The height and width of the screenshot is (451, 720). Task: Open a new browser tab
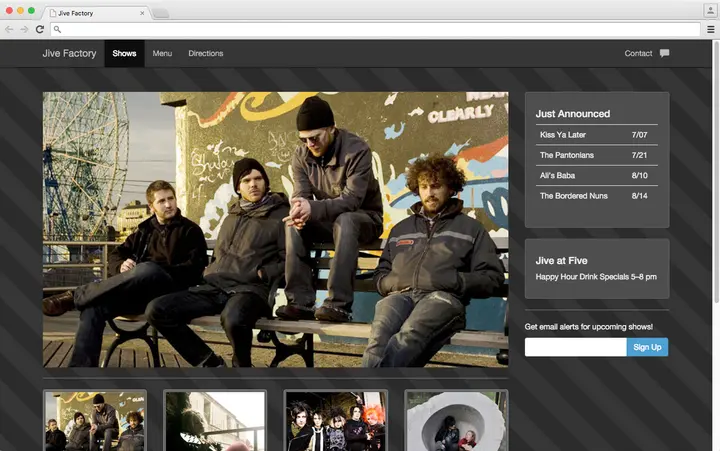(160, 14)
